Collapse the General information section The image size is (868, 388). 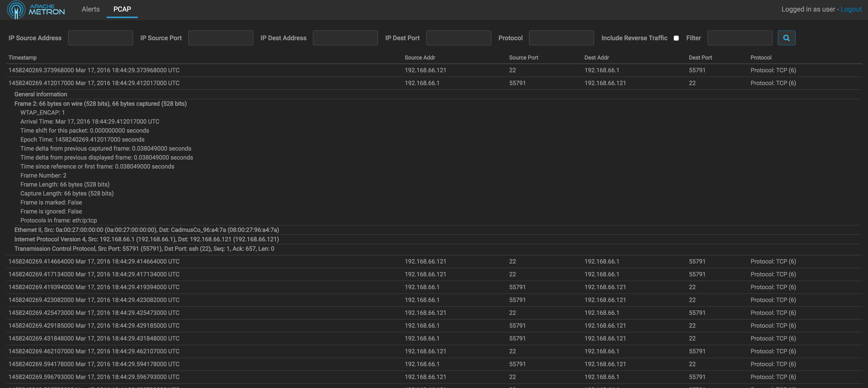41,94
